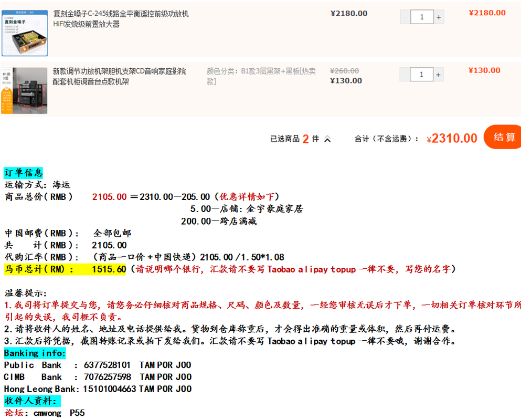Select the forum name cmwong P55
This screenshot has width=521, height=420.
point(59,413)
